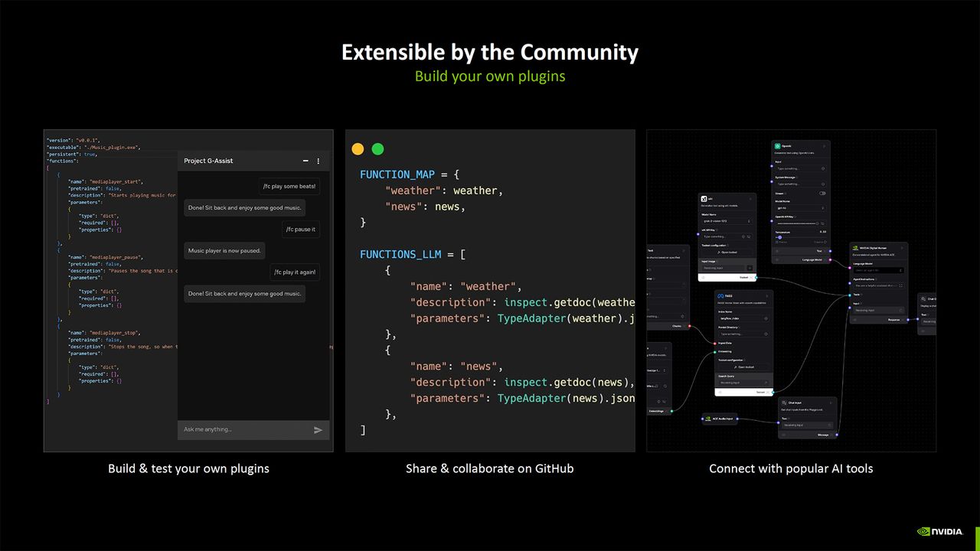Click the '/fc play it again!' message

[x=295, y=272]
